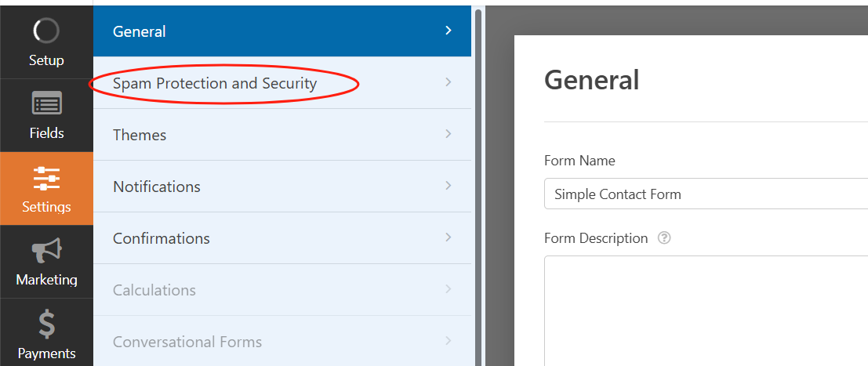Image resolution: width=868 pixels, height=366 pixels.
Task: Expand Spam Protection and Security chevron
Action: pos(449,82)
